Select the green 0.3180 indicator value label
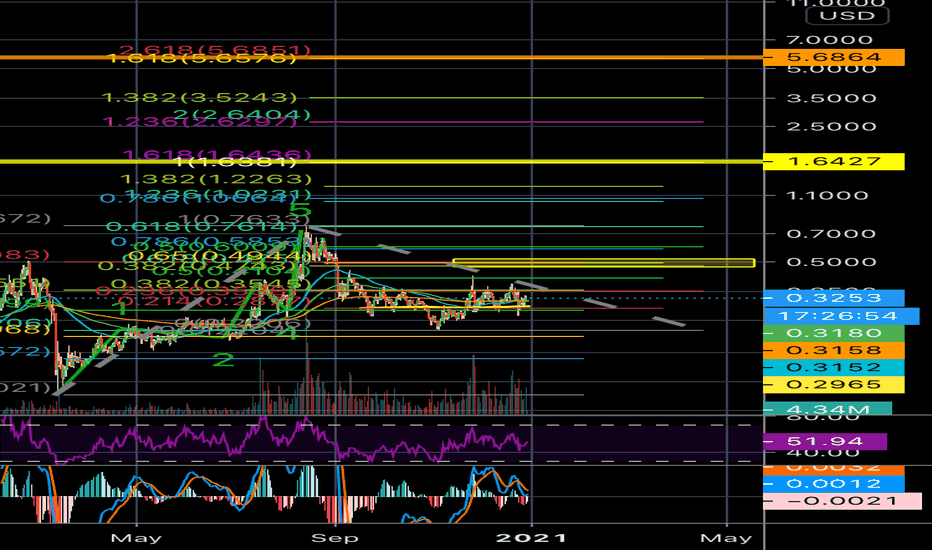The width and height of the screenshot is (932, 550). [833, 333]
